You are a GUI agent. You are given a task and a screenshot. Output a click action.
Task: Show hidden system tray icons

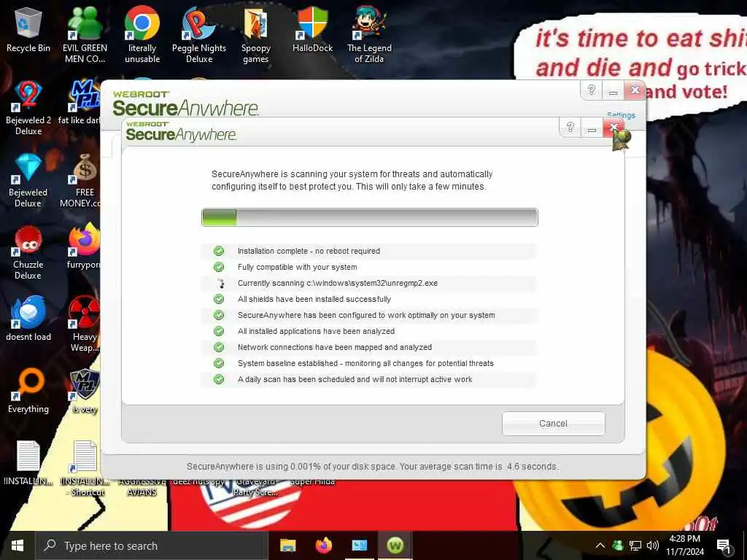pos(600,545)
